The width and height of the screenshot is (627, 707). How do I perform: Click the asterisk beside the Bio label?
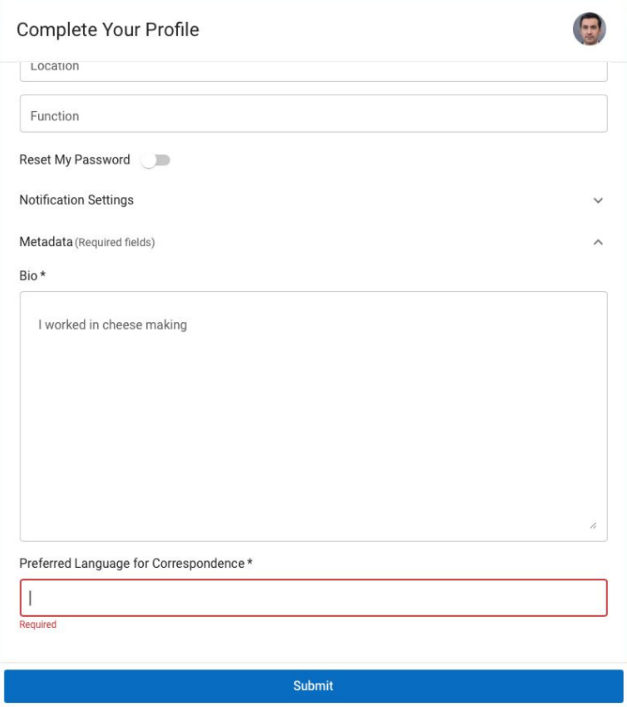tap(43, 275)
